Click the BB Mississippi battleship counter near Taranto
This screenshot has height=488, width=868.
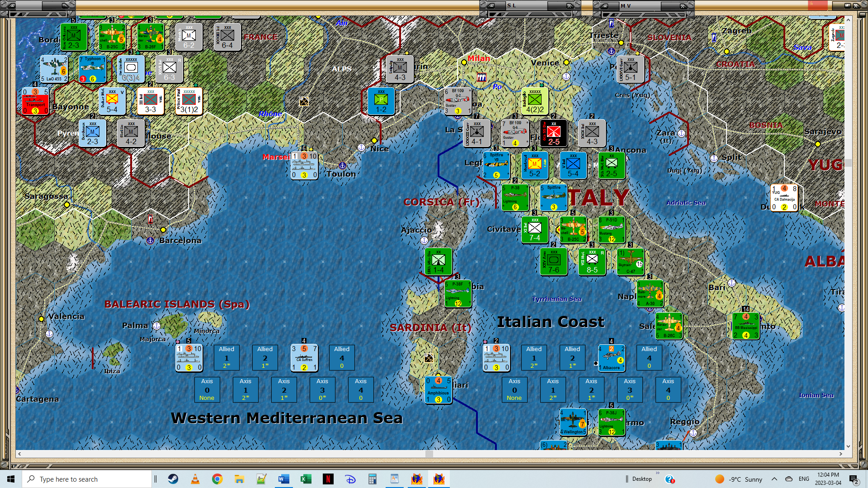[x=745, y=326]
